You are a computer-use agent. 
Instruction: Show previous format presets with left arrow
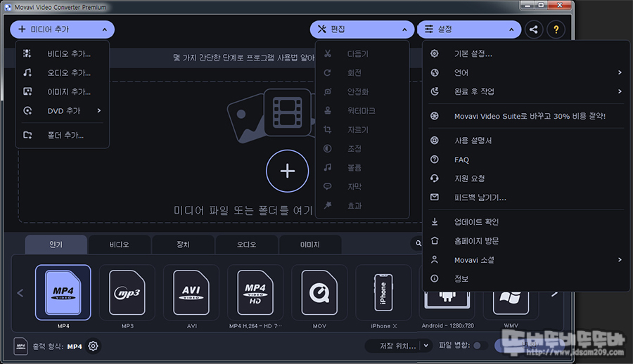click(x=20, y=293)
